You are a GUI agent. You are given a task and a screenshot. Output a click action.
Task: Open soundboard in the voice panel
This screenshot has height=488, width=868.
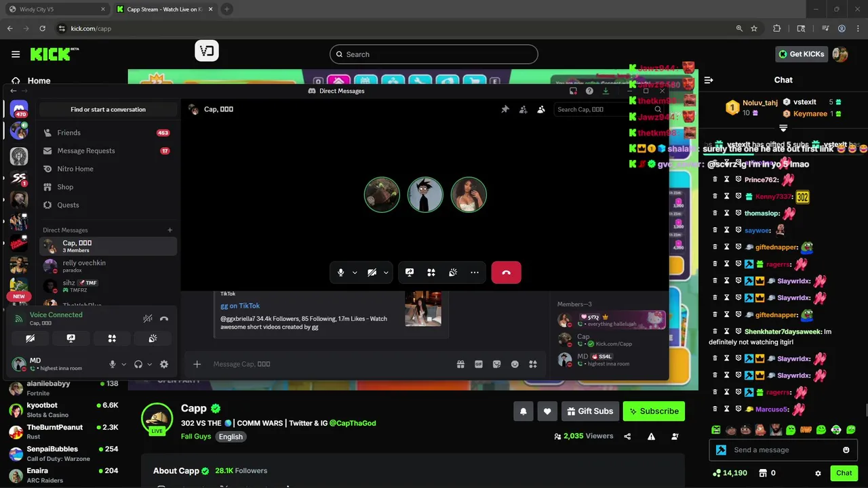[153, 338]
